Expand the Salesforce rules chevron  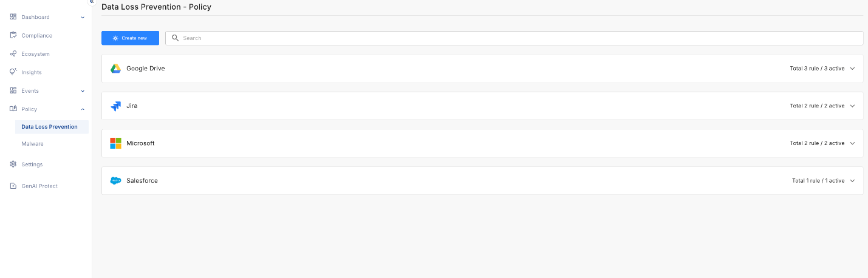(852, 181)
